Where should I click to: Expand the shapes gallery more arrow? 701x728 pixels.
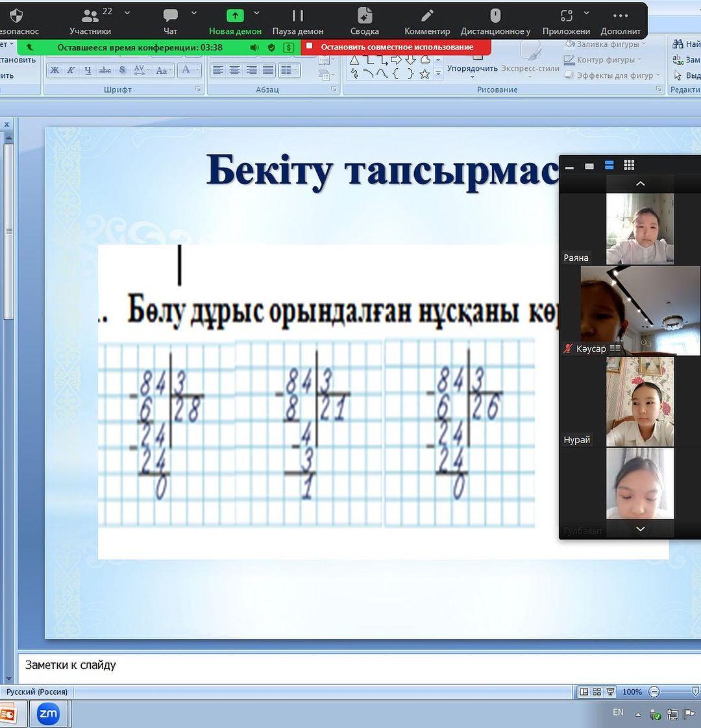[x=438, y=74]
